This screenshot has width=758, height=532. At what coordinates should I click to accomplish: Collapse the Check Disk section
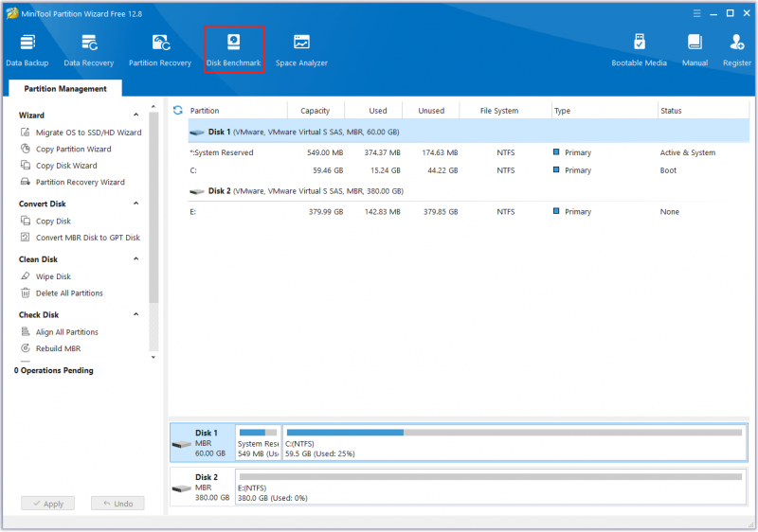(135, 314)
